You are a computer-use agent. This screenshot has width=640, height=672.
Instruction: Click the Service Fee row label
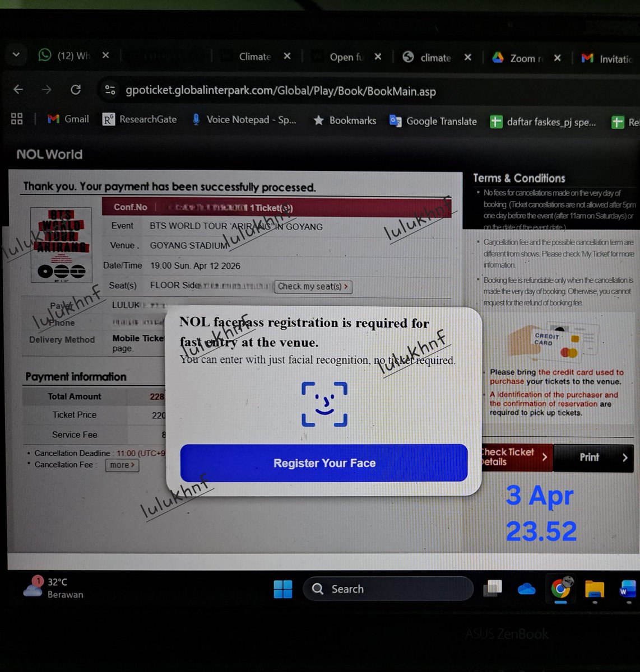coord(75,435)
